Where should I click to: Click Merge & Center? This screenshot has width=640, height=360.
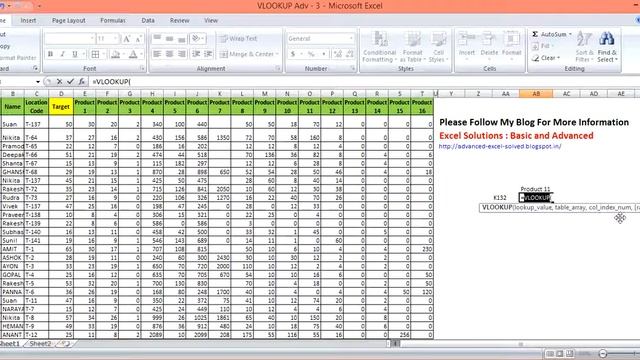coord(246,54)
